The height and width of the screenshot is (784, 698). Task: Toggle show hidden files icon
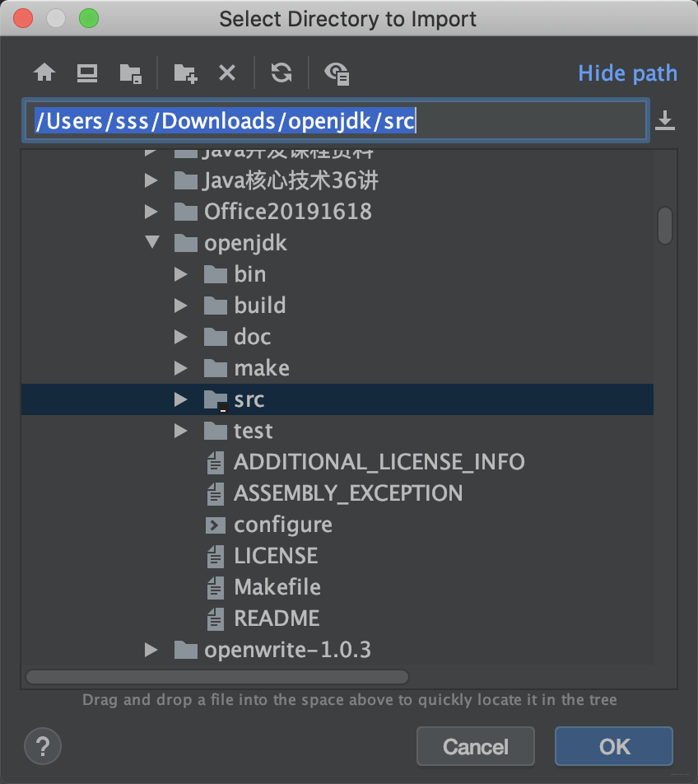click(x=337, y=73)
